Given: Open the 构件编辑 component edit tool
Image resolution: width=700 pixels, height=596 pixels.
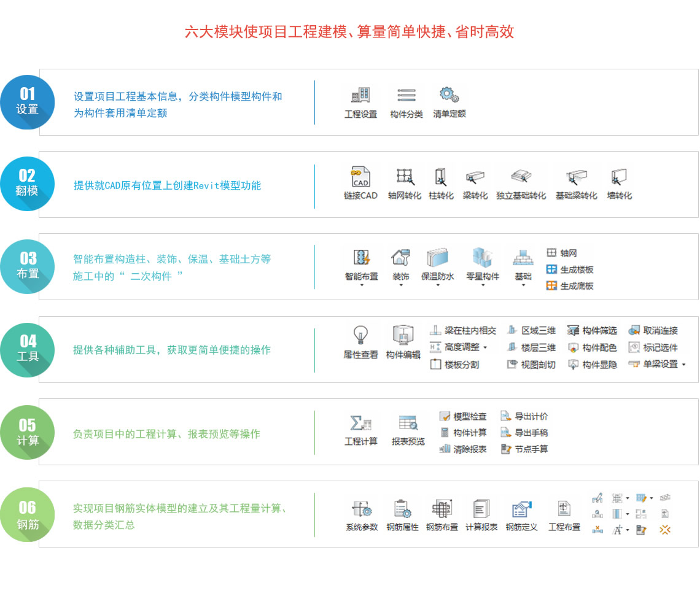Looking at the screenshot, I should tap(403, 342).
